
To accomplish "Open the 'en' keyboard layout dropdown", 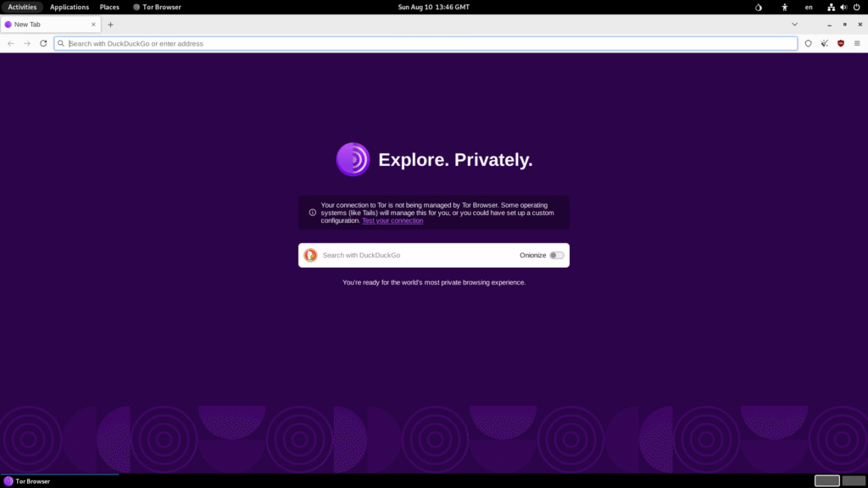I will [809, 7].
